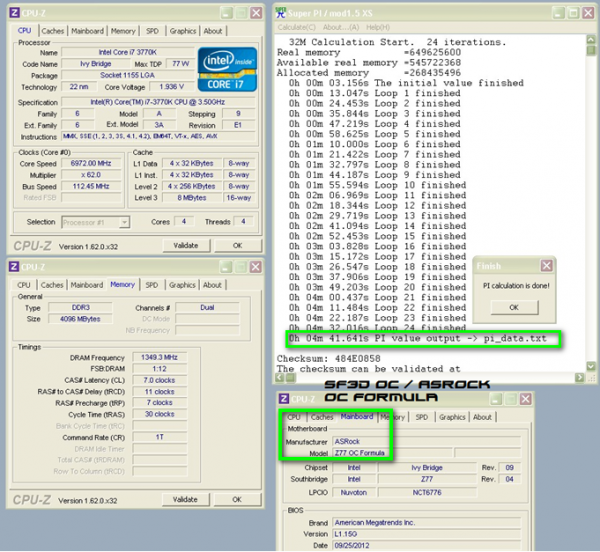Click the Super PI vertical scrollbar up arrow
Viewport: 600px width, 552px height.
point(591,39)
